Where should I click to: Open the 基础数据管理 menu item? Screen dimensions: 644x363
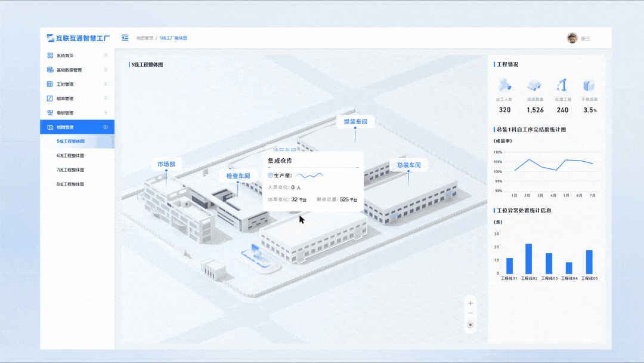point(77,70)
